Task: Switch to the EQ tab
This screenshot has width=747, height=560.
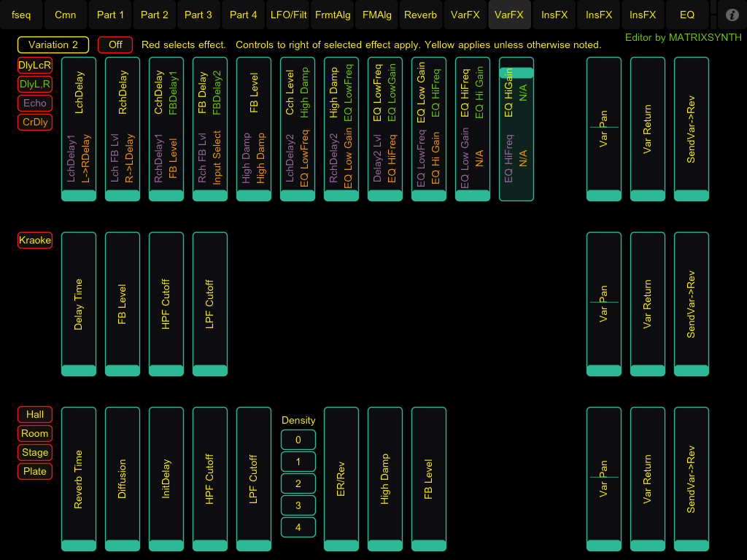Action: (686, 15)
